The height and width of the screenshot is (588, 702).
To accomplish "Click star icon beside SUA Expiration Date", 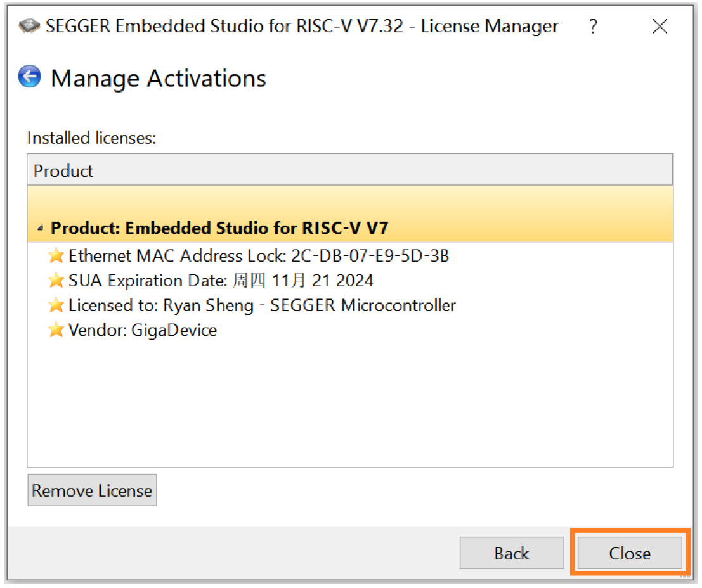I will (x=56, y=281).
